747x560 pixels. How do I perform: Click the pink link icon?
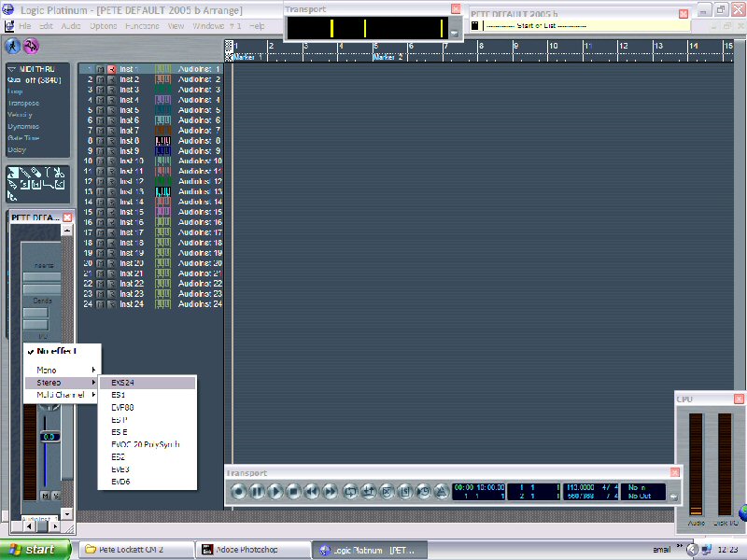32,46
